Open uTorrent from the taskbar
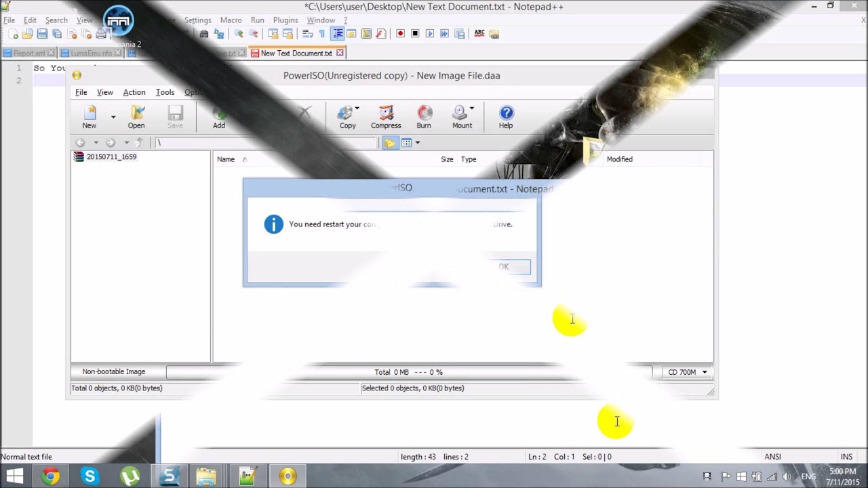The image size is (868, 488). (x=130, y=476)
